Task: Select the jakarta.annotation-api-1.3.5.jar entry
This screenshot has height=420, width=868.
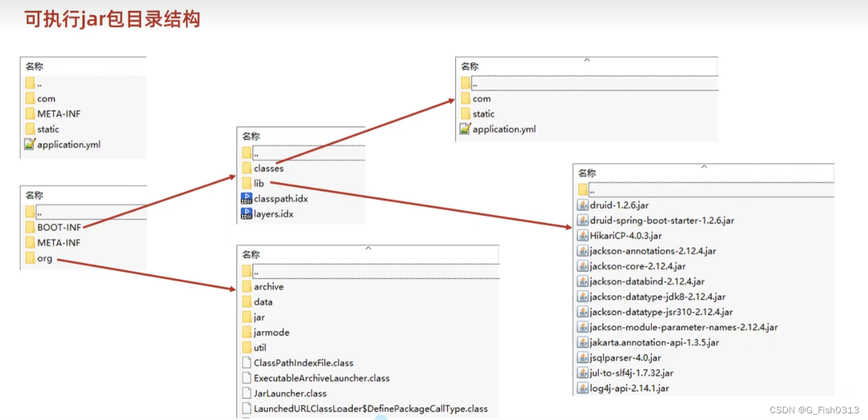Action: (649, 342)
